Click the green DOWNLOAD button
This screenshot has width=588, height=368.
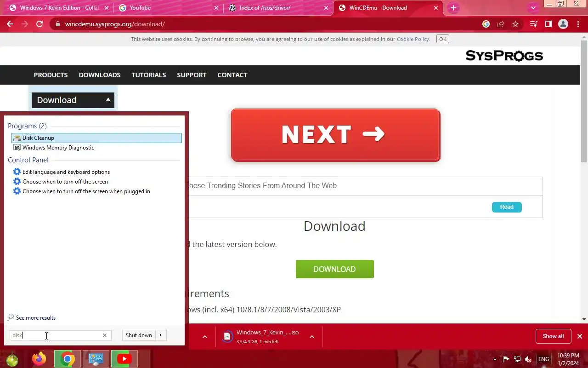pyautogui.click(x=334, y=269)
